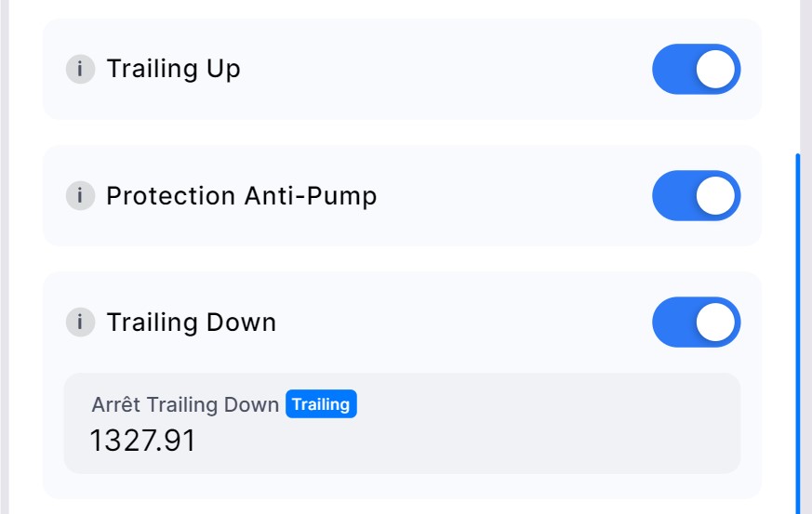Click the info icon beside Trailing Up

coord(80,70)
